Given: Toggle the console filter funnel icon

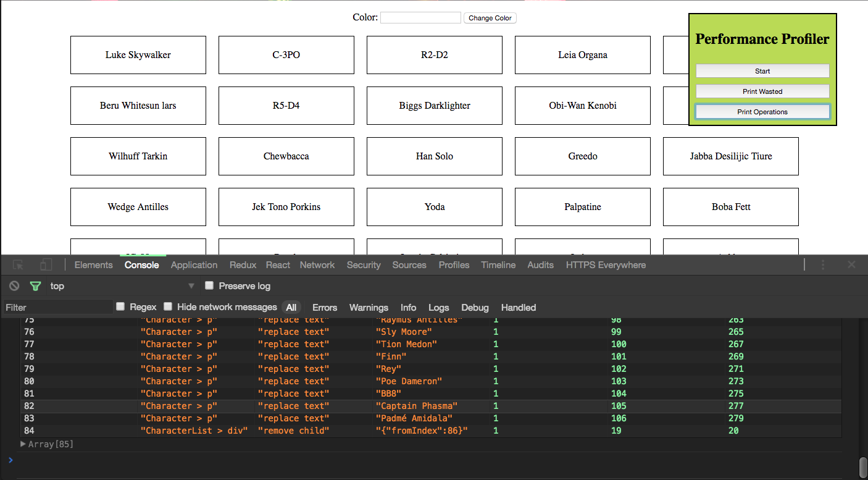Looking at the screenshot, I should [35, 286].
